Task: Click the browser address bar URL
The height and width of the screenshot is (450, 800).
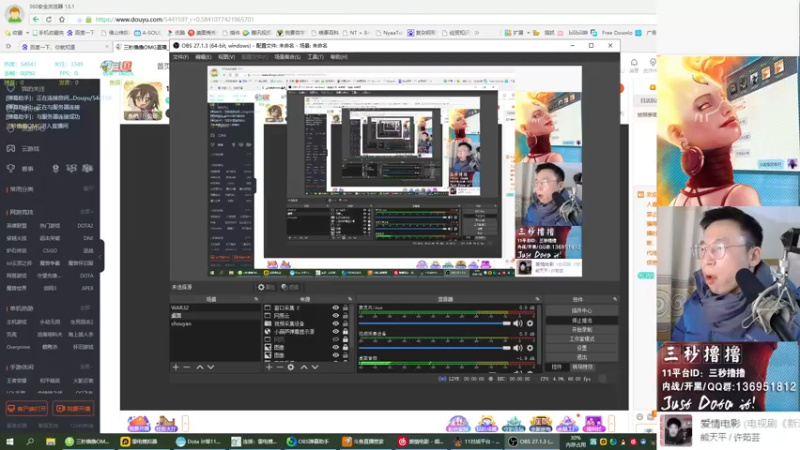Action: coord(174,19)
